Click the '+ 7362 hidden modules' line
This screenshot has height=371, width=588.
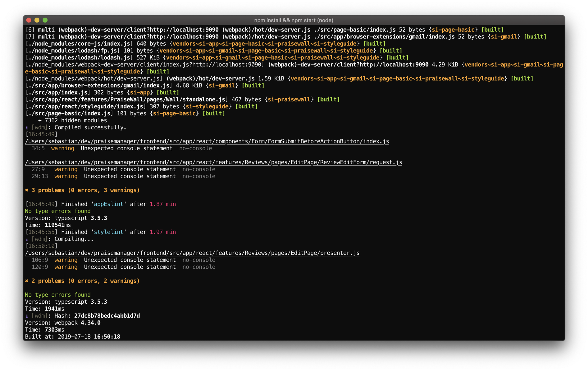(x=73, y=120)
